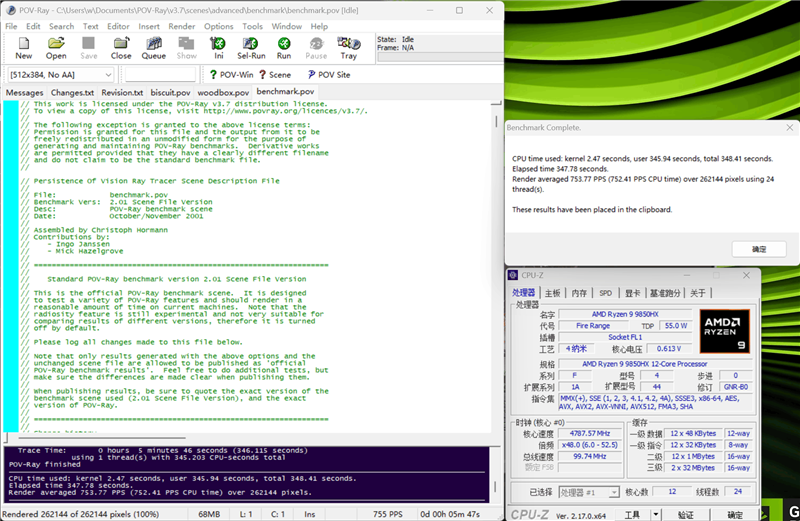Viewport: 800px width, 521px height.
Task: Open the POV-Win help icon
Action: (x=231, y=75)
